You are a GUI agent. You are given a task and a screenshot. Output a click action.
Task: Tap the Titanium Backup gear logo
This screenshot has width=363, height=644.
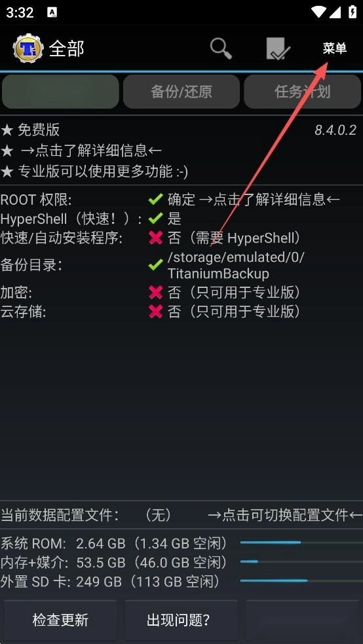pyautogui.click(x=28, y=48)
